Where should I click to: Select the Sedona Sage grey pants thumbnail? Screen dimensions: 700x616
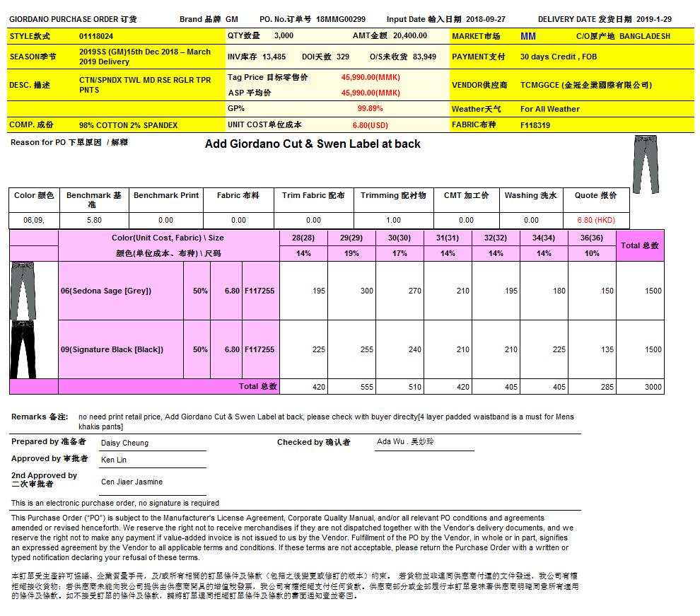[x=23, y=291]
